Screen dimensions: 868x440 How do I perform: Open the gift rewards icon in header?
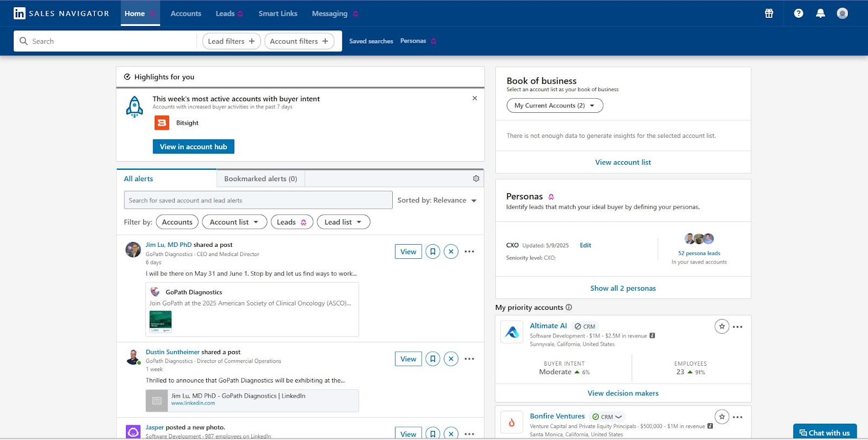coord(769,14)
